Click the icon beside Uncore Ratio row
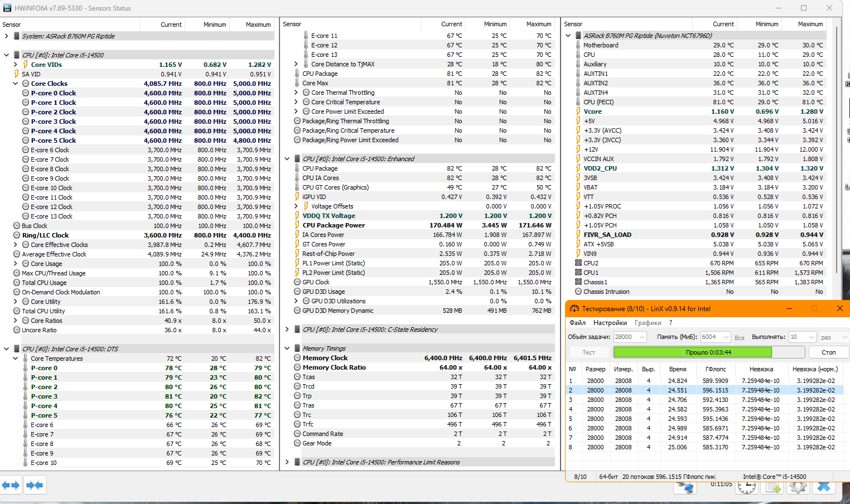850x504 pixels. (17, 330)
